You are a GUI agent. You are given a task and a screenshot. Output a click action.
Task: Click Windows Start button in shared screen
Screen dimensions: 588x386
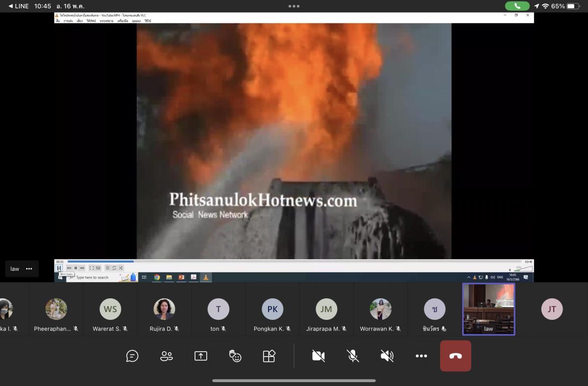[60, 278]
